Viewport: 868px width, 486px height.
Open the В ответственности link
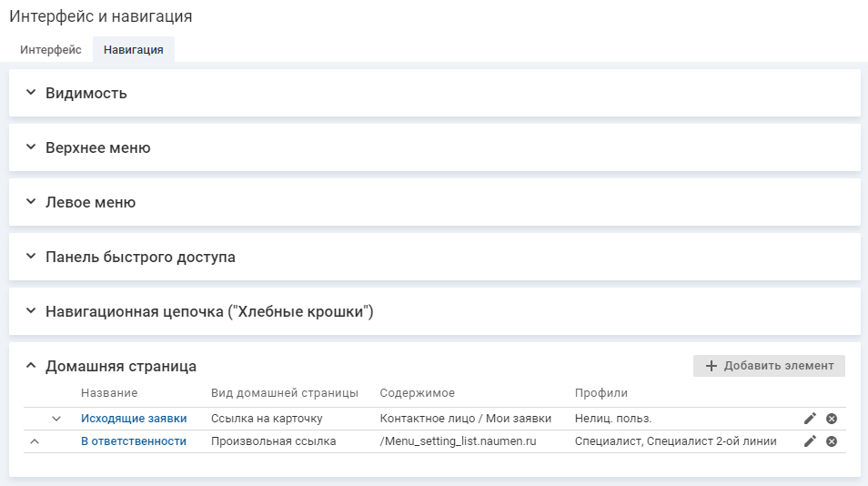[134, 441]
